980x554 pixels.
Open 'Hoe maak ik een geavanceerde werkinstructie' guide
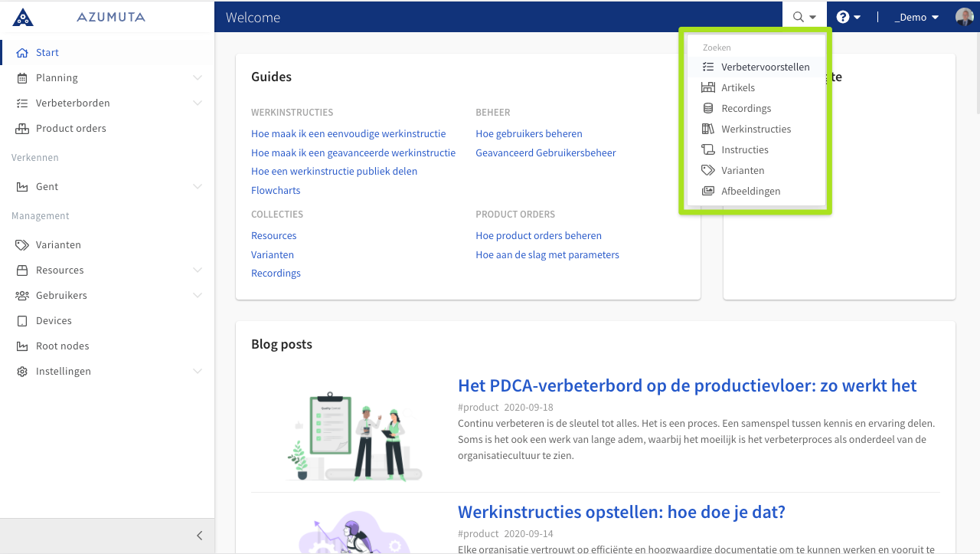pyautogui.click(x=353, y=153)
